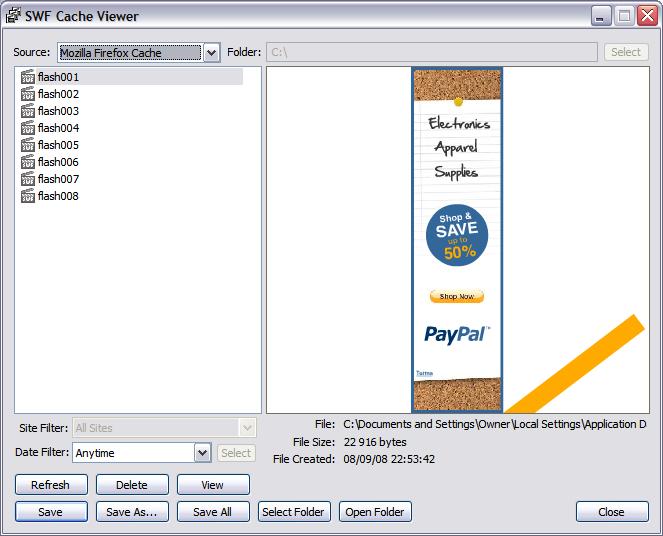
Task: Click Select button next to Date Filter
Action: click(x=236, y=453)
